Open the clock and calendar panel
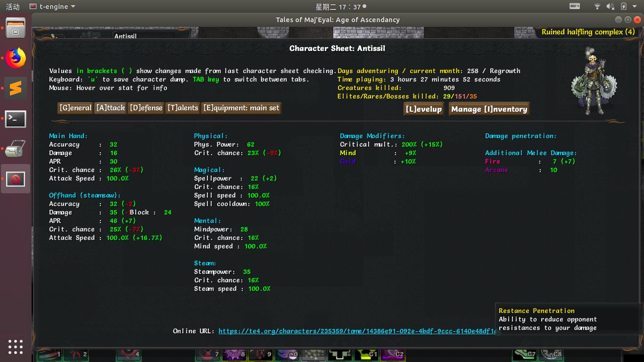This screenshot has width=644, height=362. (x=340, y=7)
